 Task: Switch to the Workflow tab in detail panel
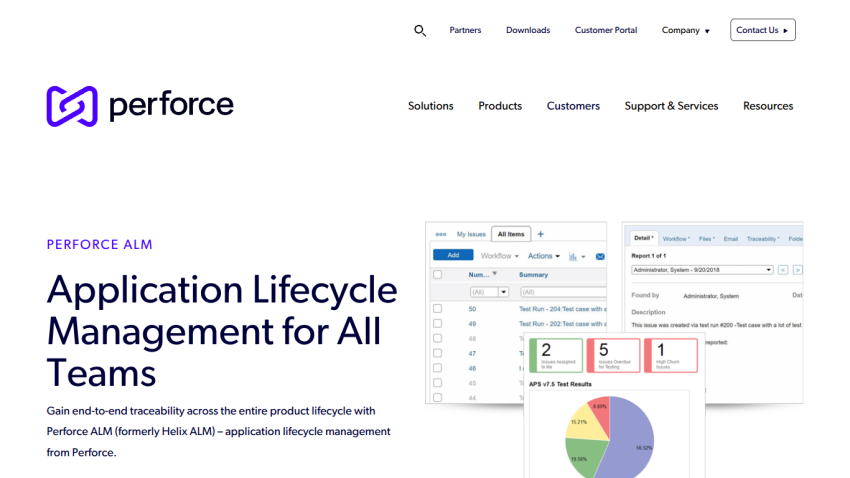[x=676, y=239]
